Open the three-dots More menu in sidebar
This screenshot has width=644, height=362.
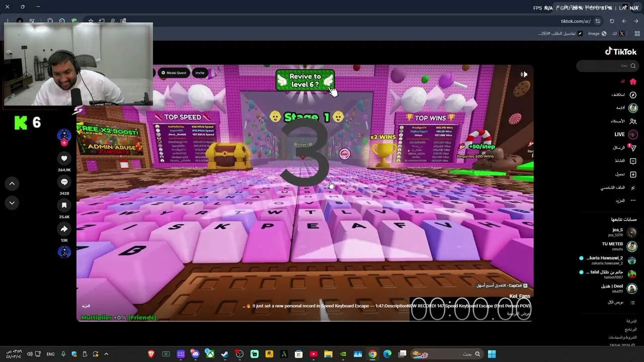click(633, 201)
